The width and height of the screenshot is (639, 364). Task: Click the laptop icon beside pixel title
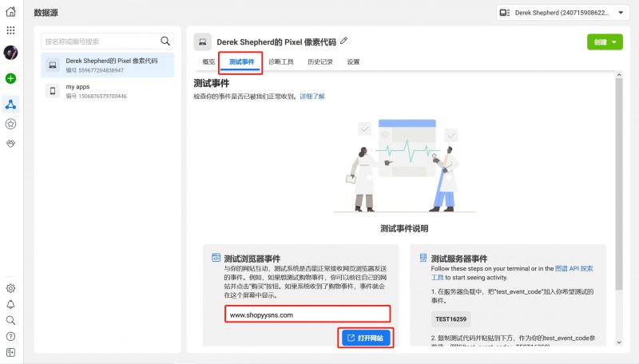[203, 42]
